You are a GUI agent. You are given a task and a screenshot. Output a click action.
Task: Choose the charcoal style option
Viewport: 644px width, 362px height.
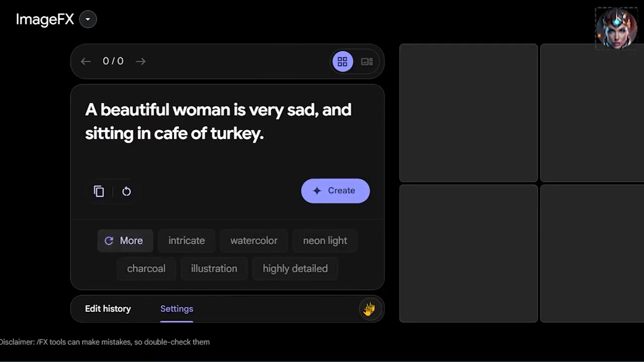[x=146, y=268]
